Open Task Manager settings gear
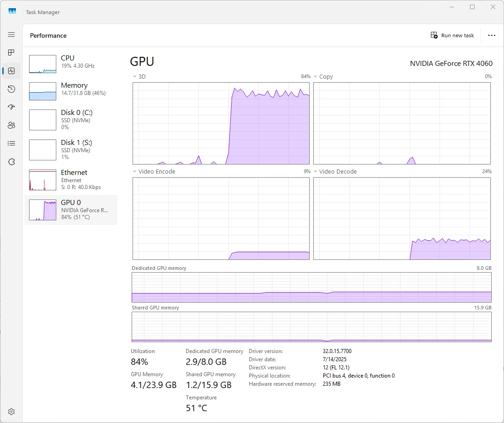The image size is (504, 423). [11, 412]
